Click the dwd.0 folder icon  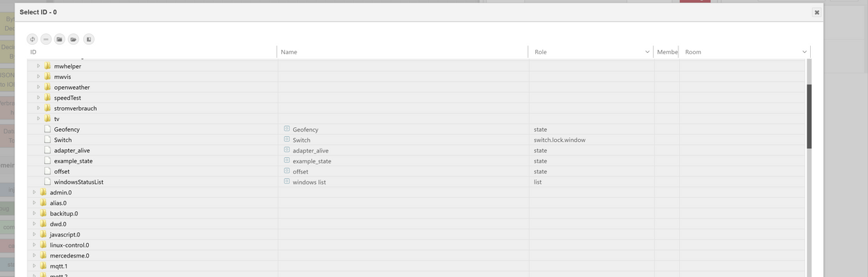tap(43, 224)
